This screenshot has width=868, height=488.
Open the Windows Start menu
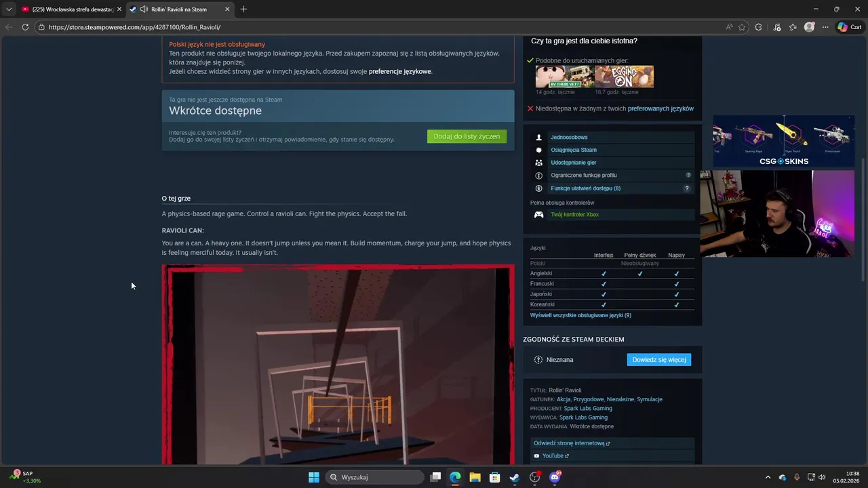tap(314, 477)
